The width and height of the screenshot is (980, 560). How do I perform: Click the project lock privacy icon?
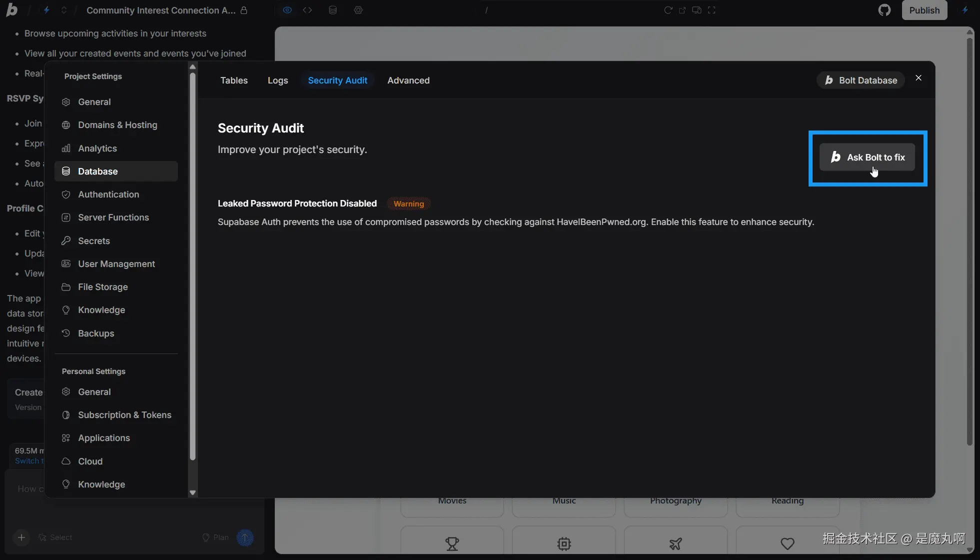click(x=244, y=10)
